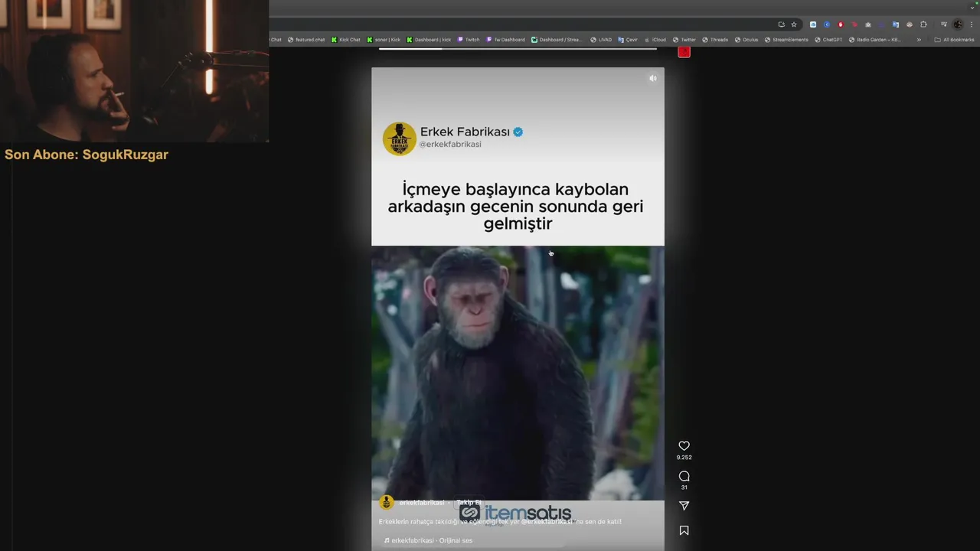Like the reel with the heart icon
980x551 pixels.
point(684,446)
